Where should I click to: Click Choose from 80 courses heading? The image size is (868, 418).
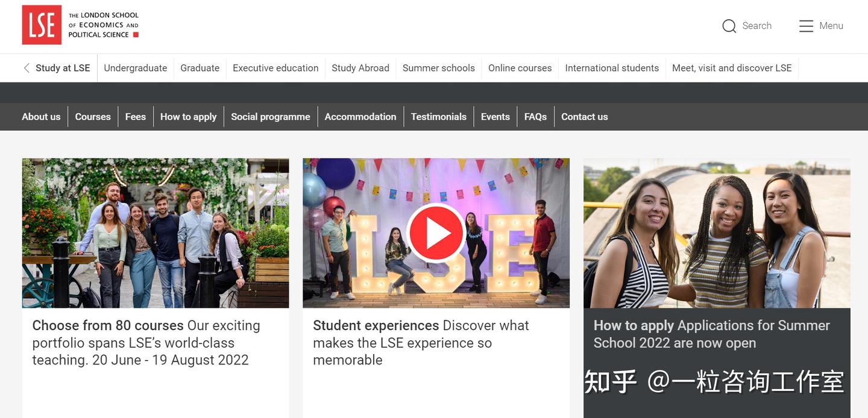[x=108, y=325]
